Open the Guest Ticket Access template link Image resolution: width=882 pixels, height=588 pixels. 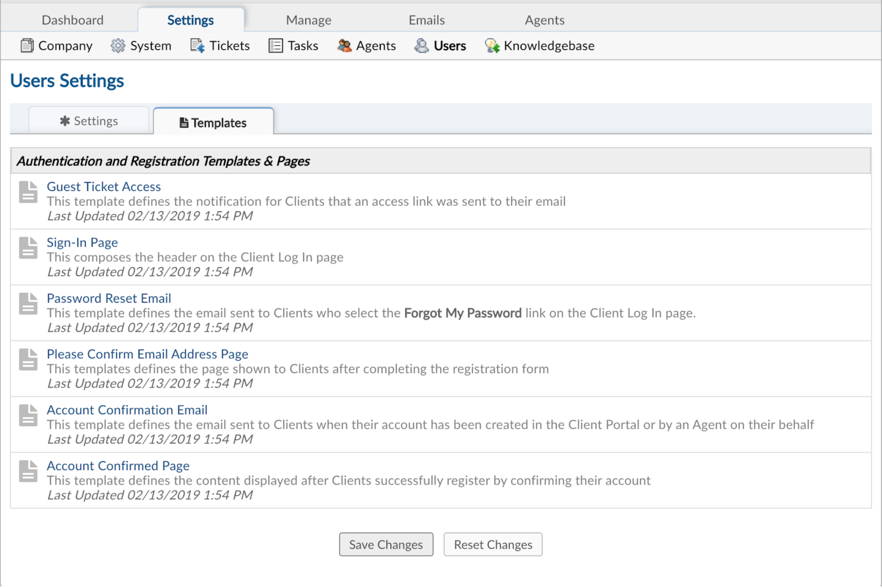coord(102,186)
